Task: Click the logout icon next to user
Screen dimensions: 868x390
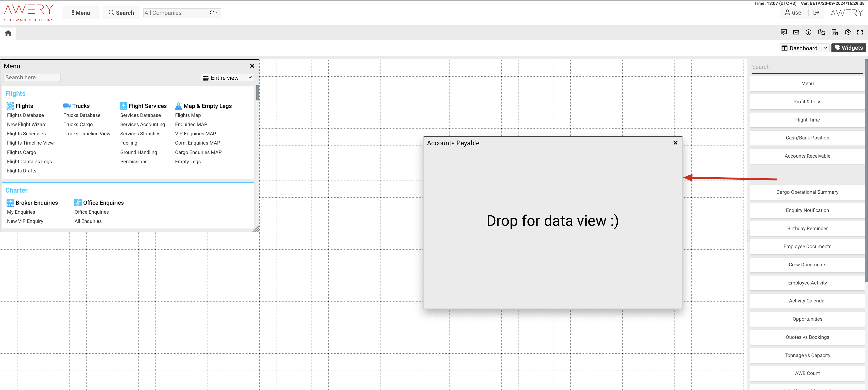Action: tap(816, 13)
